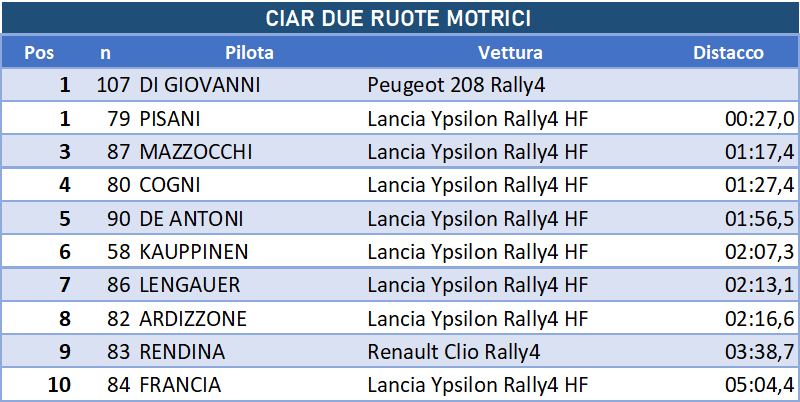
Task: Click the Vettura column header
Action: click(x=510, y=53)
